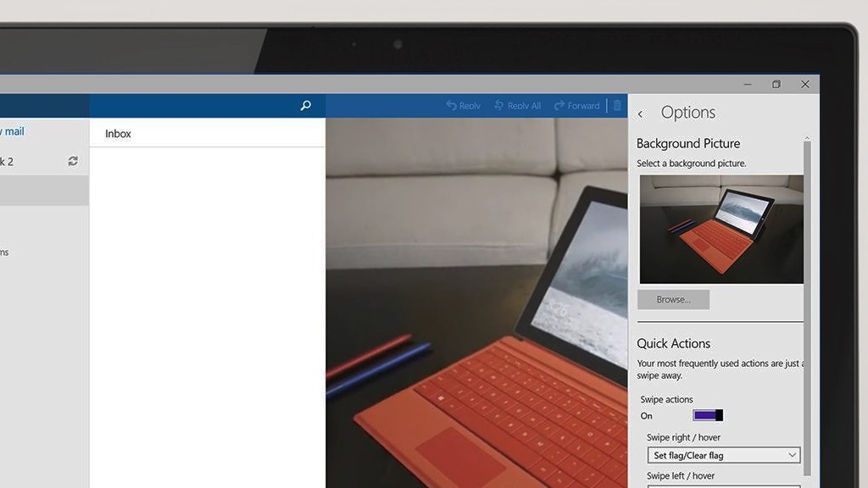The image size is (868, 488).
Task: Select the background picture thumbnail
Action: coord(720,229)
